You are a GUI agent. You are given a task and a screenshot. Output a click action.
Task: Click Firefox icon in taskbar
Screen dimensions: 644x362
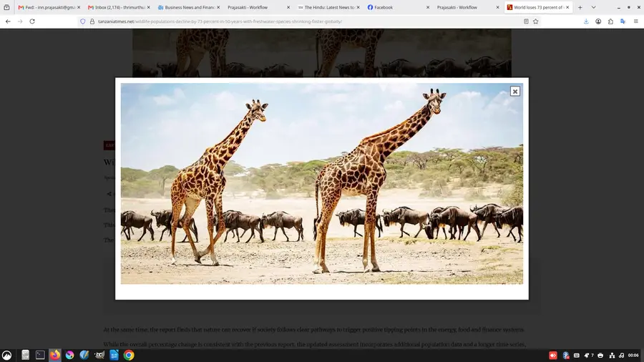click(x=54, y=355)
